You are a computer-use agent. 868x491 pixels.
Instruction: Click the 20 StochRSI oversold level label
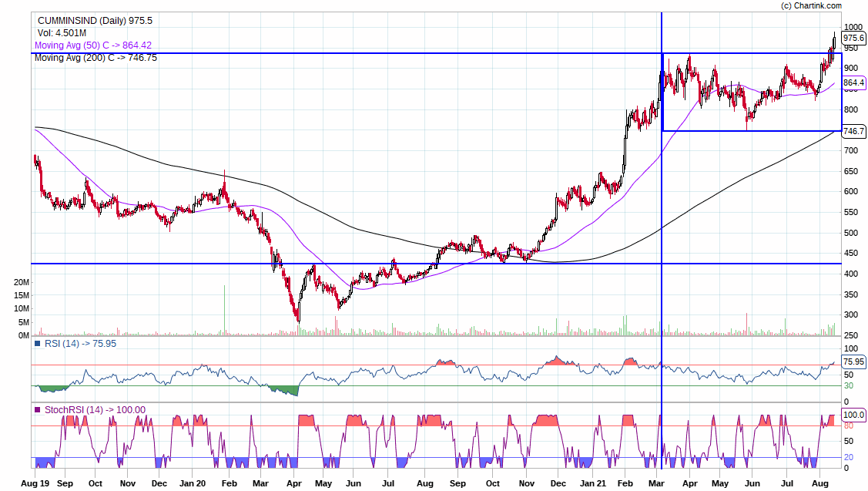pos(848,458)
